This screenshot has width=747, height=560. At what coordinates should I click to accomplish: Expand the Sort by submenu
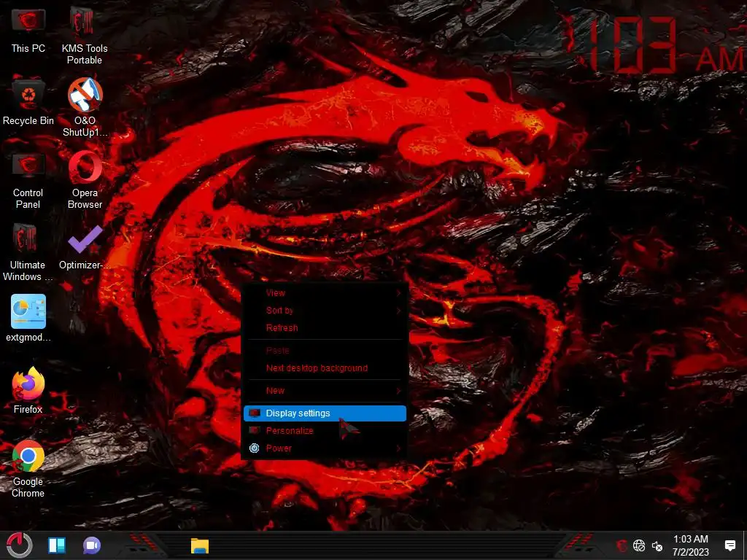tap(325, 311)
